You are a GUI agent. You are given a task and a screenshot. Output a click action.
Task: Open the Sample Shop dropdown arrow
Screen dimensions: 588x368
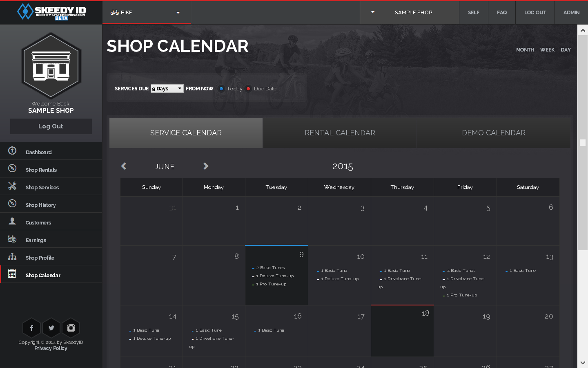[x=372, y=12]
